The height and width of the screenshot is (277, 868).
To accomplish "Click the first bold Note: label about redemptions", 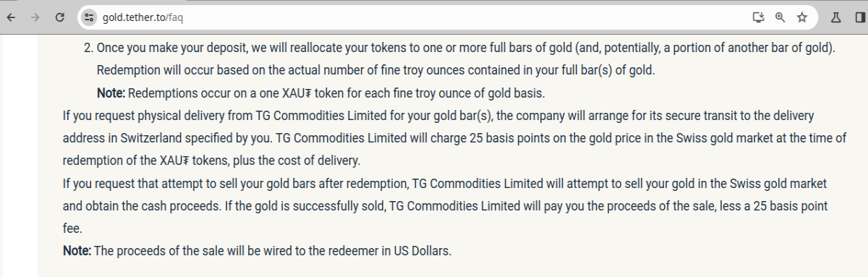I will coord(111,93).
